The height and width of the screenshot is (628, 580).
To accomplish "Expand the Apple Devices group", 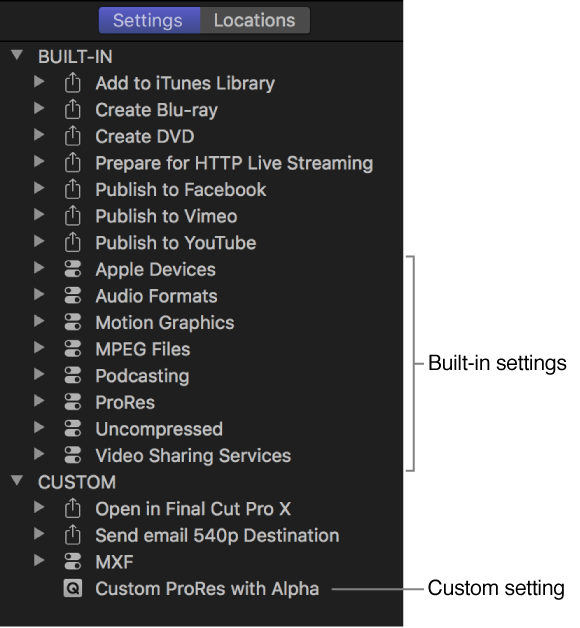I will pos(39,268).
